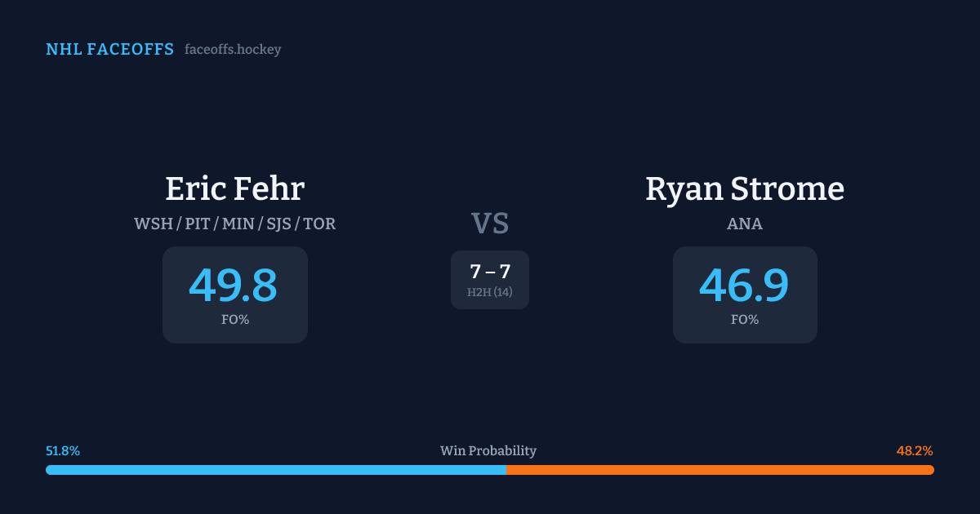Click the orange segment of the probability bar

pyautogui.click(x=719, y=470)
